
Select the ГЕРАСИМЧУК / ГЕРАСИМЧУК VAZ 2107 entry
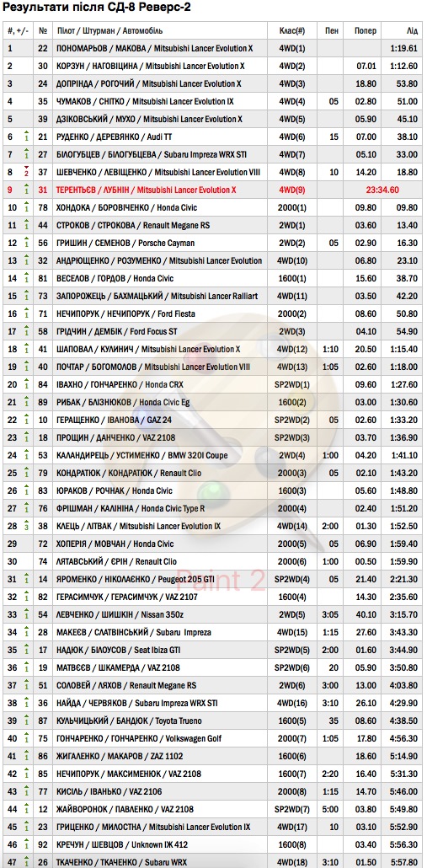click(126, 597)
